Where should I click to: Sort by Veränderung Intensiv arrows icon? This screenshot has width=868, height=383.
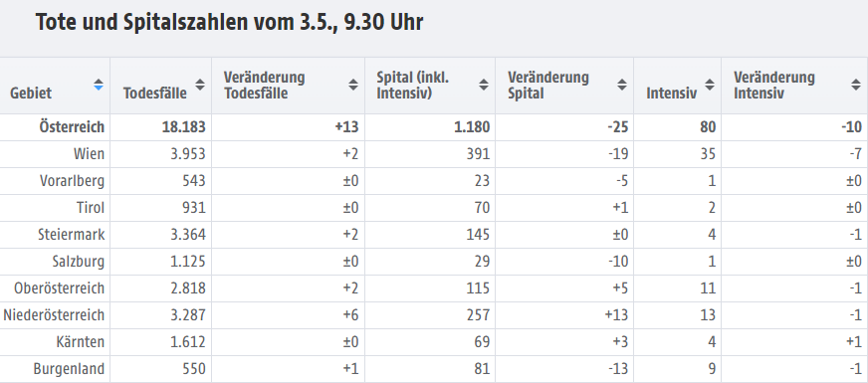click(x=856, y=85)
